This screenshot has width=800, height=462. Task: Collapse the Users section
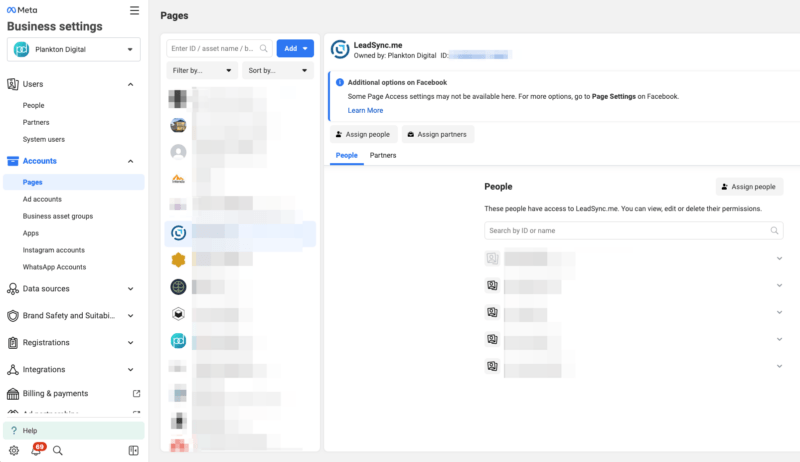(130, 84)
